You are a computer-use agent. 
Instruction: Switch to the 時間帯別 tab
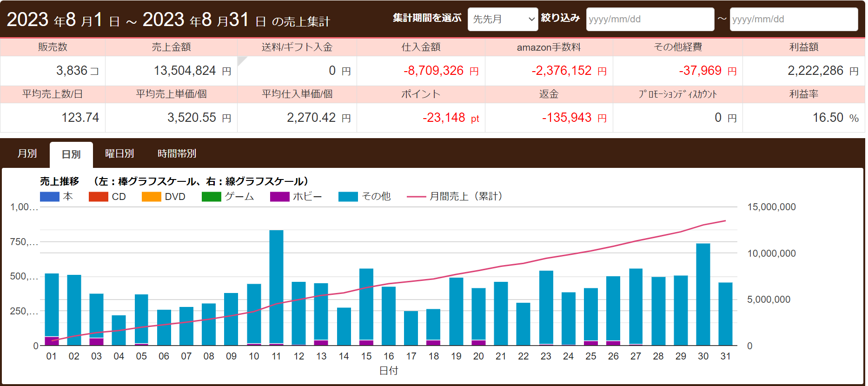[177, 153]
